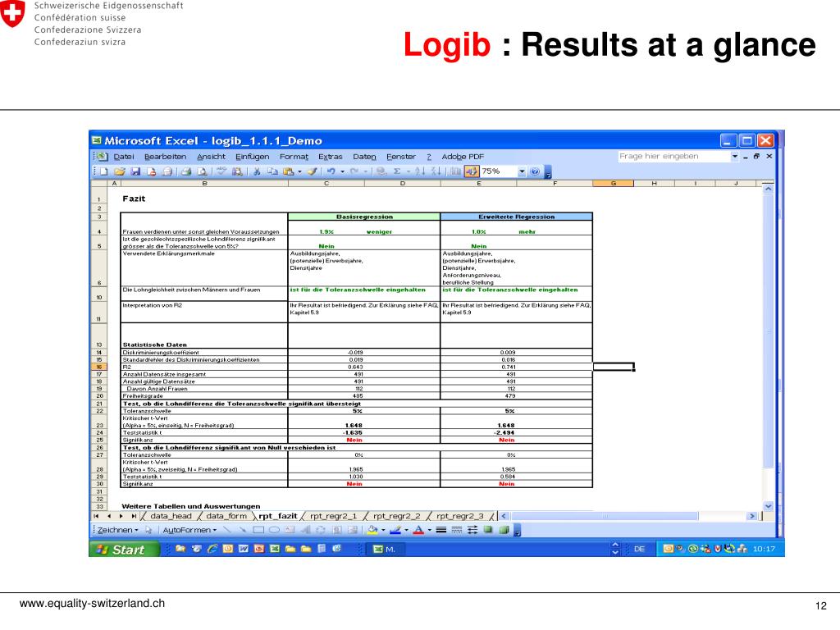Launch Word from the quick launch bar
The width and height of the screenshot is (840, 630).
pyautogui.click(x=244, y=549)
